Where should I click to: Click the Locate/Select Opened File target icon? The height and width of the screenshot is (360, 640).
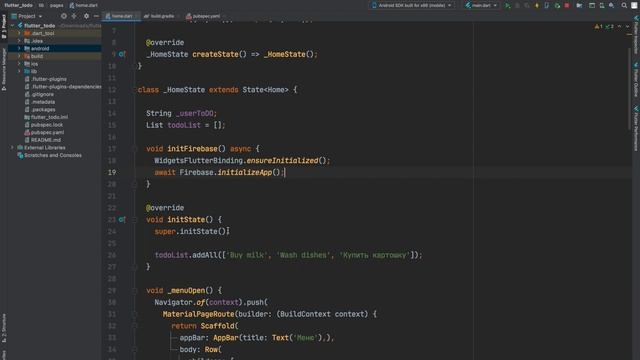coord(64,16)
